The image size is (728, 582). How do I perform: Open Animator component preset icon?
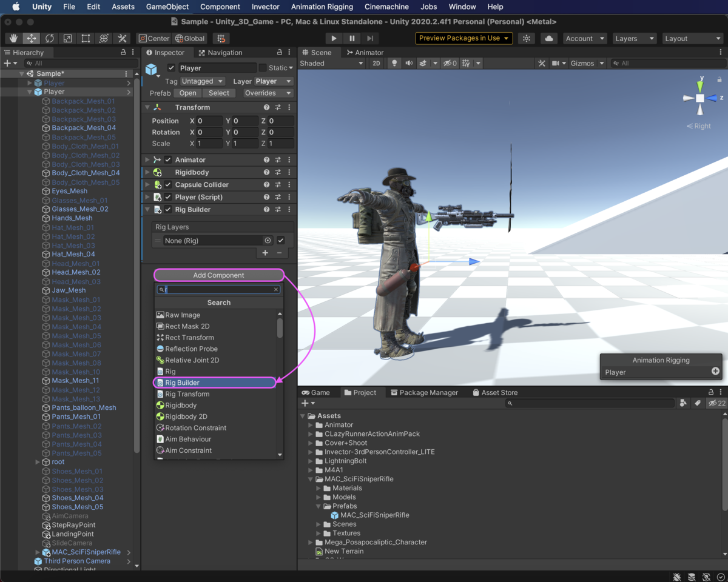(278, 160)
